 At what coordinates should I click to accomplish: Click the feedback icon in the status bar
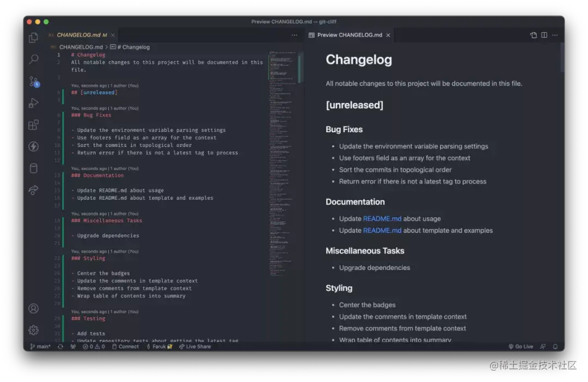click(543, 347)
